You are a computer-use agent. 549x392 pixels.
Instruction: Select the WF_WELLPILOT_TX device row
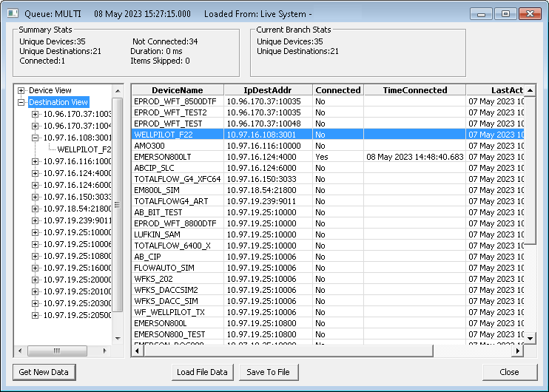[x=328, y=312]
